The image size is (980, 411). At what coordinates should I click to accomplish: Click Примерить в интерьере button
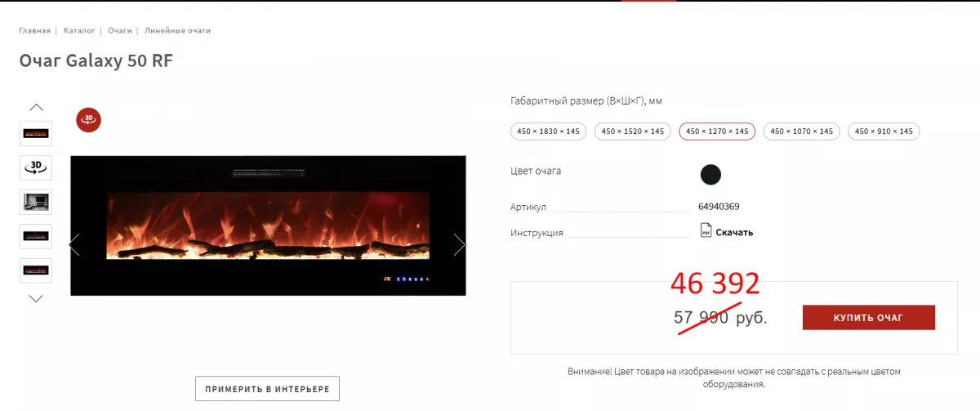pyautogui.click(x=267, y=389)
